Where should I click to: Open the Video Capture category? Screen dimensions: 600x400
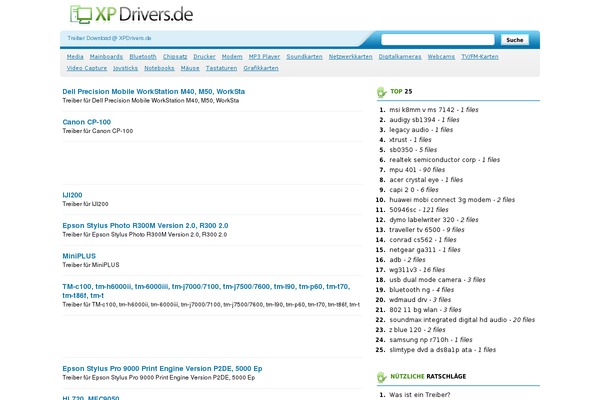click(87, 68)
